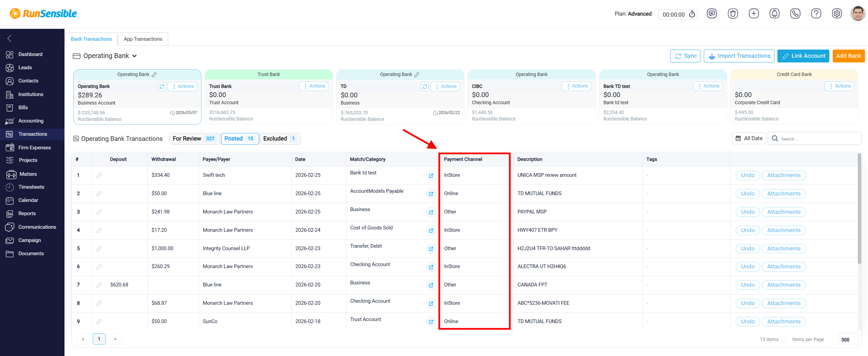
Task: Click the plus quick-add icon
Action: [x=754, y=14]
